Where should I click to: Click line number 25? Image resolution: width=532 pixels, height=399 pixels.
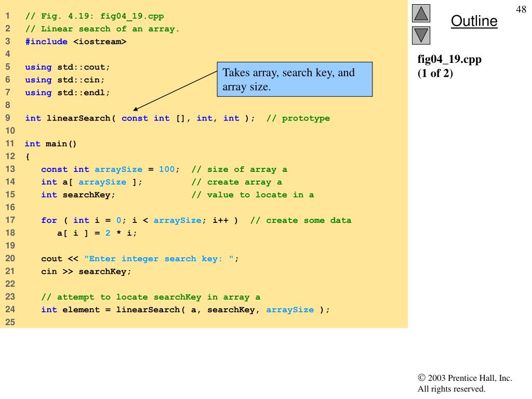click(10, 322)
